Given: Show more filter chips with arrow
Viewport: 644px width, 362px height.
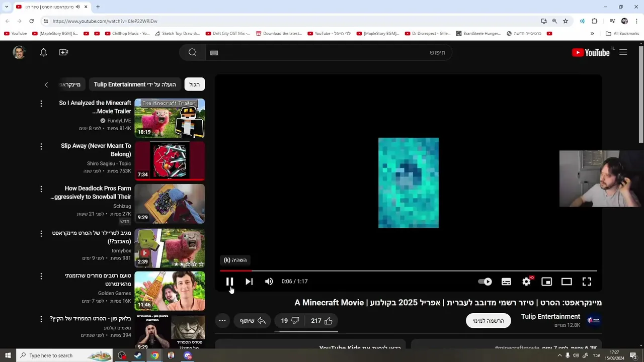Looking at the screenshot, I should tap(46, 84).
